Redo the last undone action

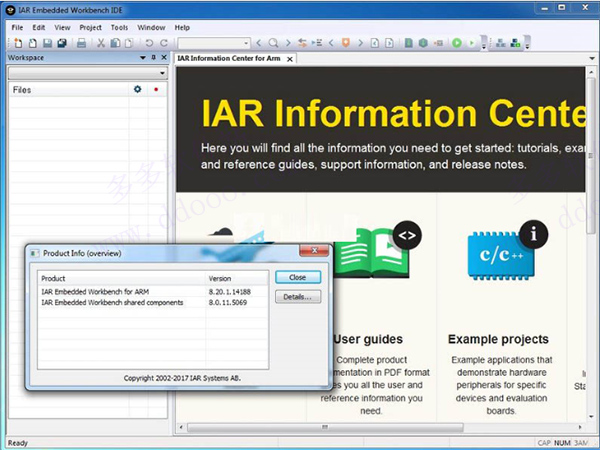[164, 43]
